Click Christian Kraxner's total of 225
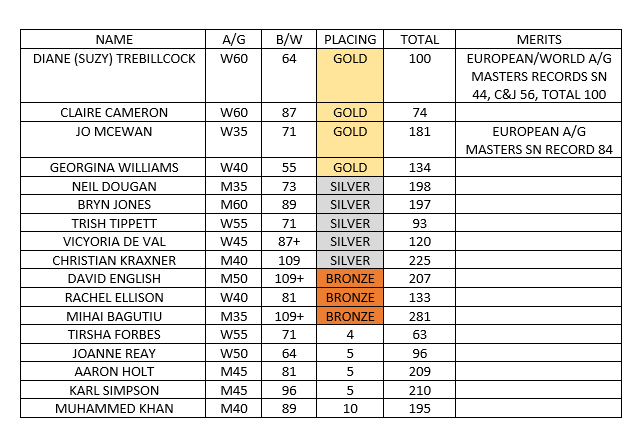The image size is (641, 438). (x=420, y=257)
